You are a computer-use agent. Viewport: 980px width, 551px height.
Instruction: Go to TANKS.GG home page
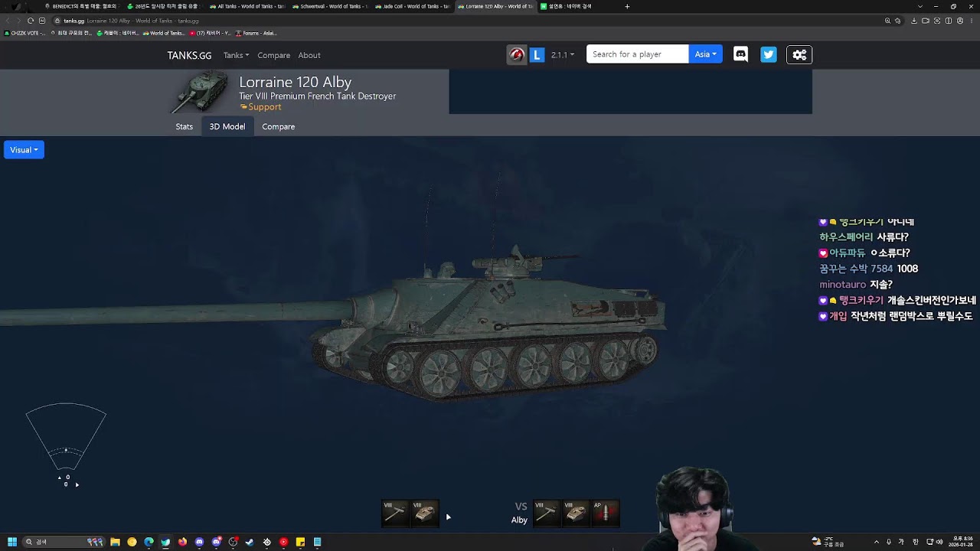coord(189,55)
